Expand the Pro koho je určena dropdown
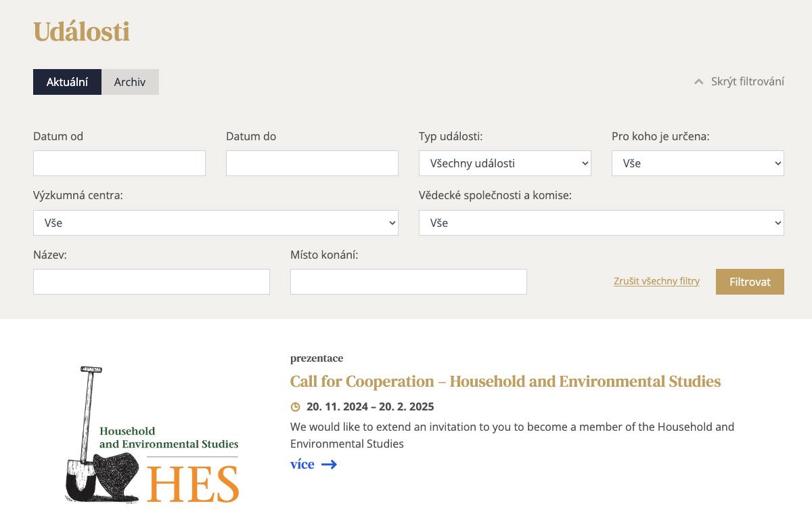This screenshot has height=510, width=812. click(x=698, y=163)
